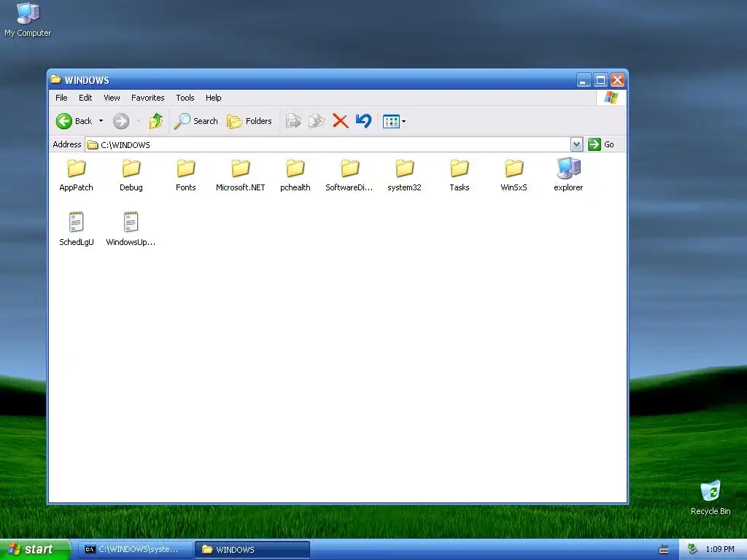This screenshot has width=747, height=560.
Task: Click the Move To toolbar icon
Action: 293,122
